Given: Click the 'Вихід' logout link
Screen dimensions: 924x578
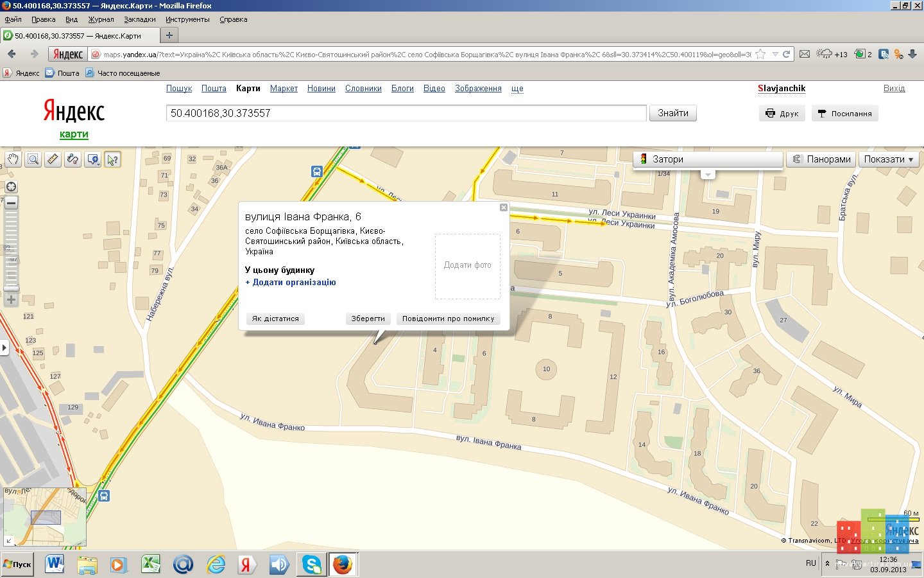Looking at the screenshot, I should click(894, 89).
